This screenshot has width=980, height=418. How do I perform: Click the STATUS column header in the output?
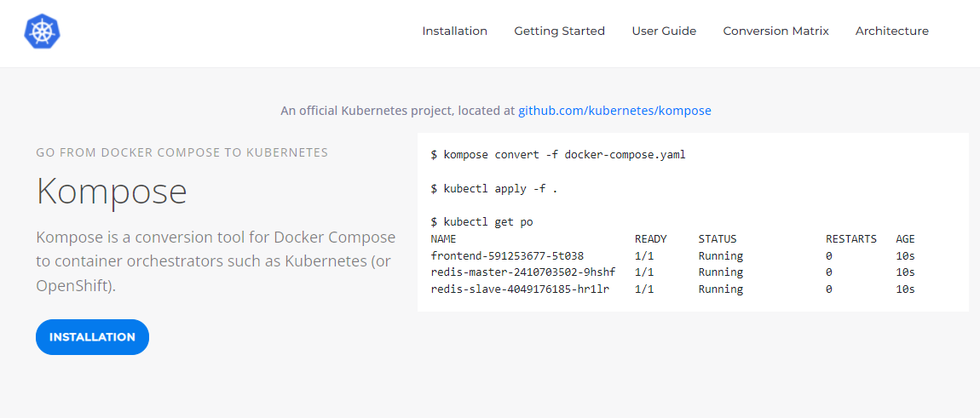coord(717,238)
